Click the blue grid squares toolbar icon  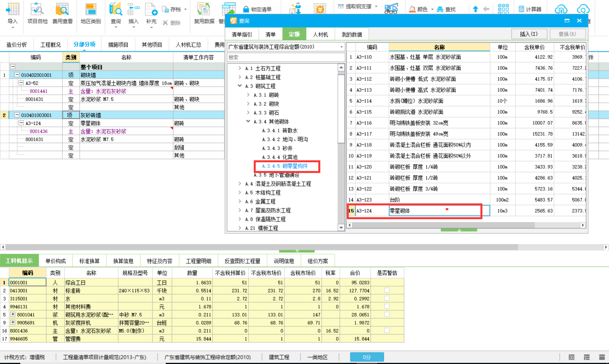pos(503,9)
